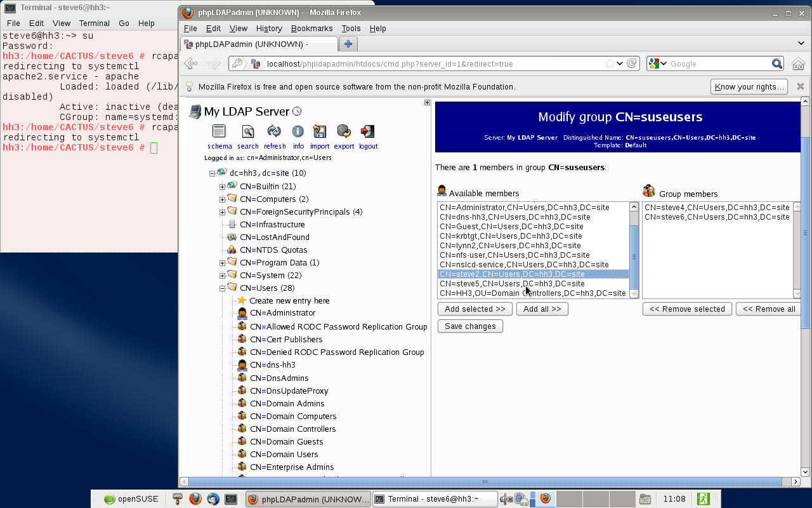Log out using the logout icon
This screenshot has width=812, height=508.
[367, 131]
